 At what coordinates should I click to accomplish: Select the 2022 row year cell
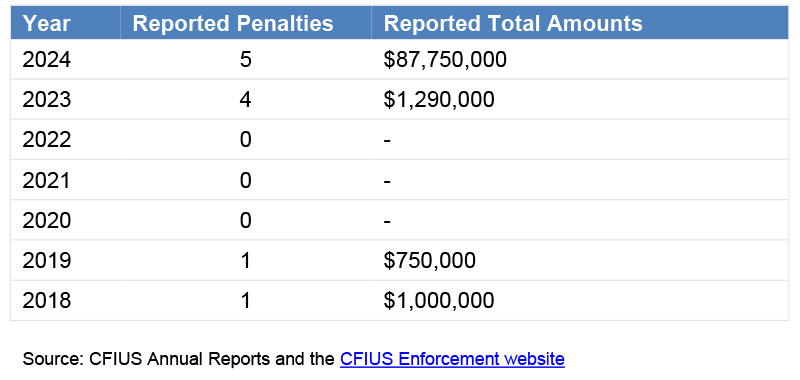pyautogui.click(x=65, y=139)
